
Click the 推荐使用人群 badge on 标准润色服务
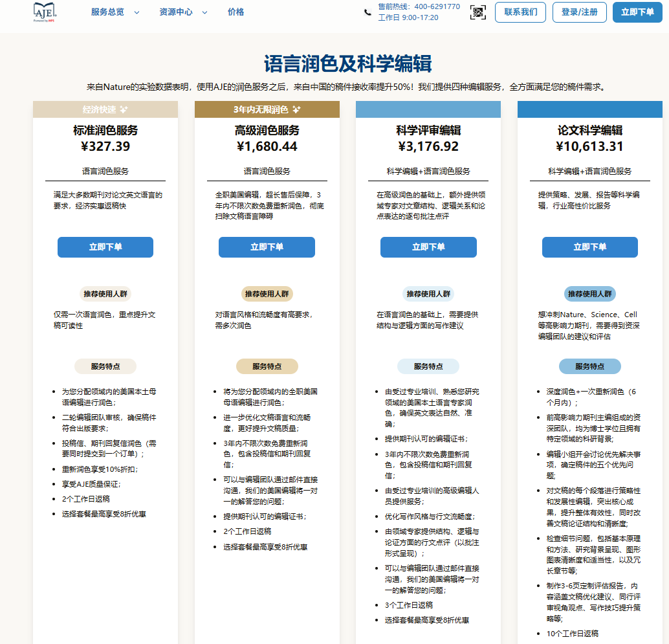coord(105,294)
